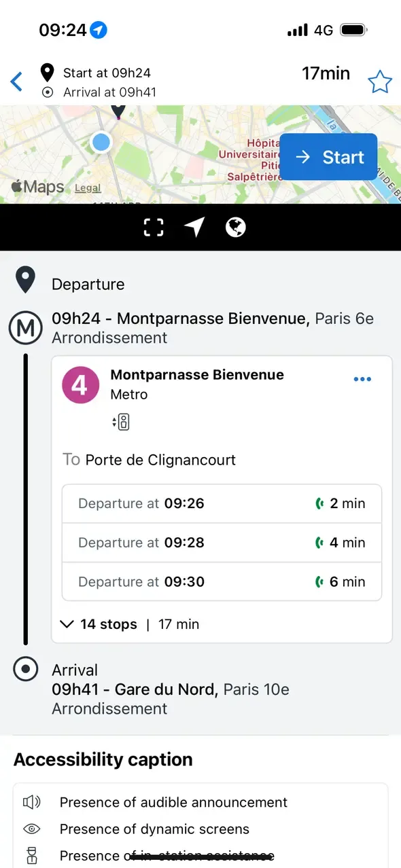Viewport: 401px width, 868px height.
Task: Open route options via the ellipsis menu
Action: pyautogui.click(x=362, y=379)
